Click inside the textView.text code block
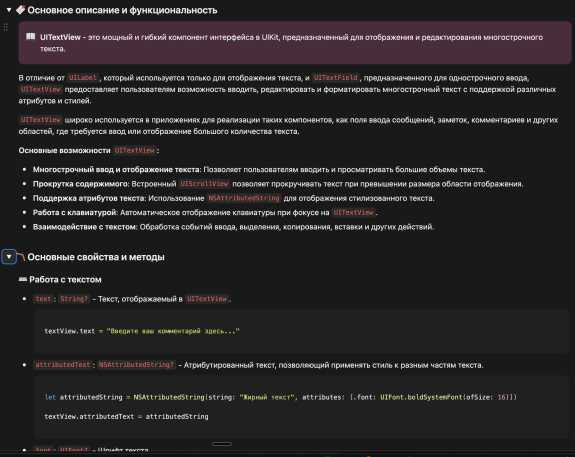The height and width of the screenshot is (457, 575). 301,331
